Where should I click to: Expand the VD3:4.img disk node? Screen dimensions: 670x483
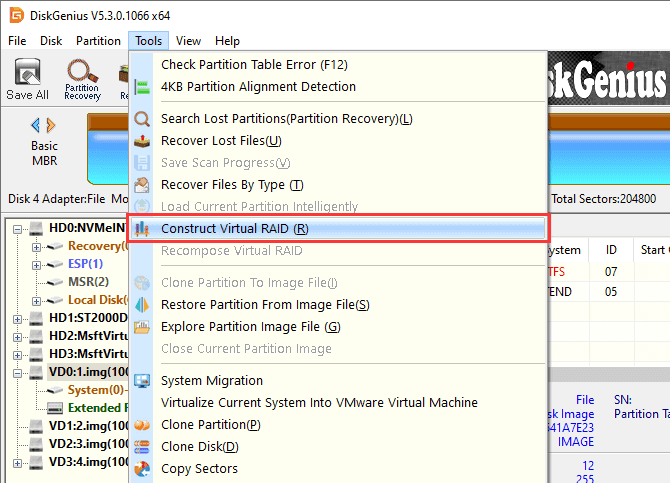pos(18,463)
